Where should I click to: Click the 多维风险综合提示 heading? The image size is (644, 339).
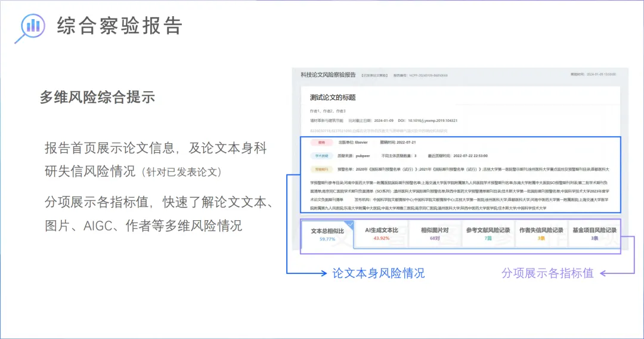(x=97, y=97)
